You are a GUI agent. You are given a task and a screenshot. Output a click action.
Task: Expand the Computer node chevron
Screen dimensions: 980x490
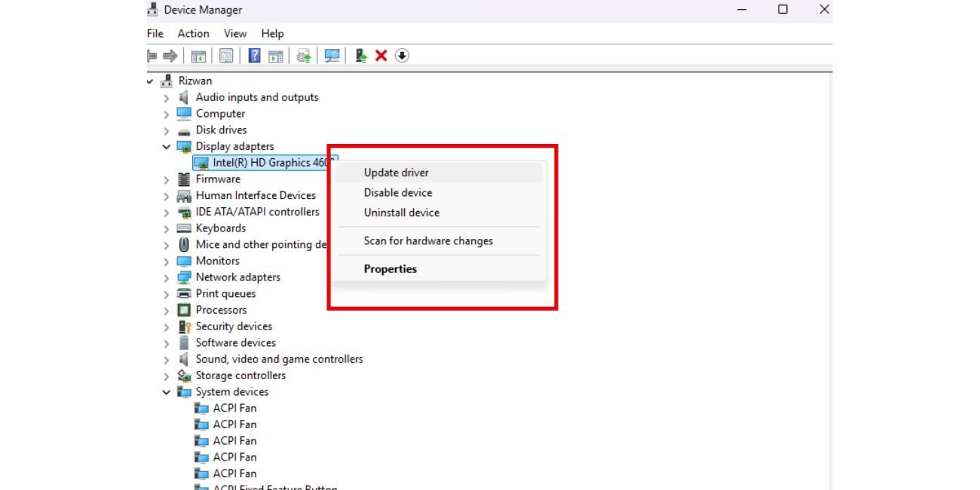tap(167, 115)
